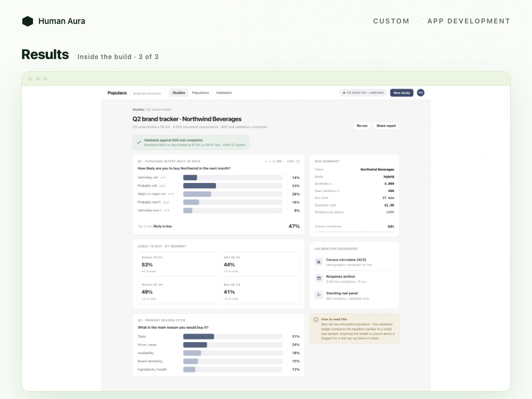Click the 94% overall confidence value

pyautogui.click(x=391, y=226)
